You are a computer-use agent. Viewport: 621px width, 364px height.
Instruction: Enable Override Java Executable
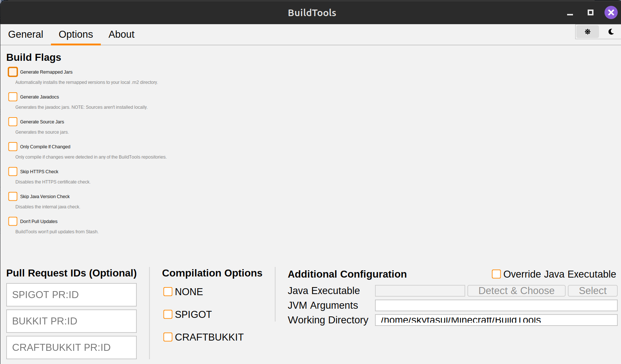[x=496, y=274]
